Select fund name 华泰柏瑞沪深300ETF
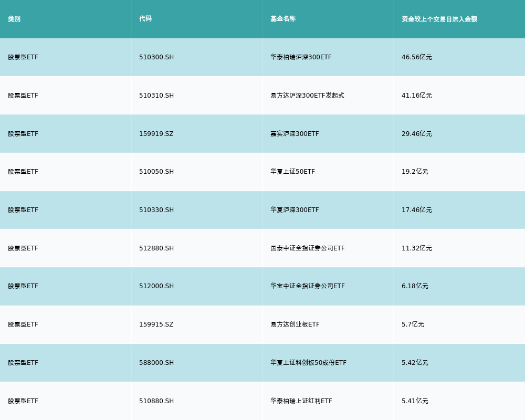The width and height of the screenshot is (525, 420). pyautogui.click(x=301, y=57)
